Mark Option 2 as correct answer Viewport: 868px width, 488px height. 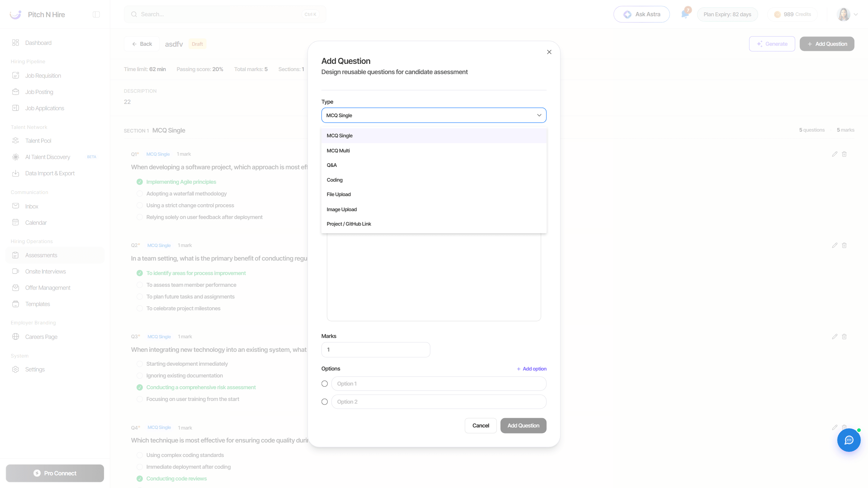point(325,402)
